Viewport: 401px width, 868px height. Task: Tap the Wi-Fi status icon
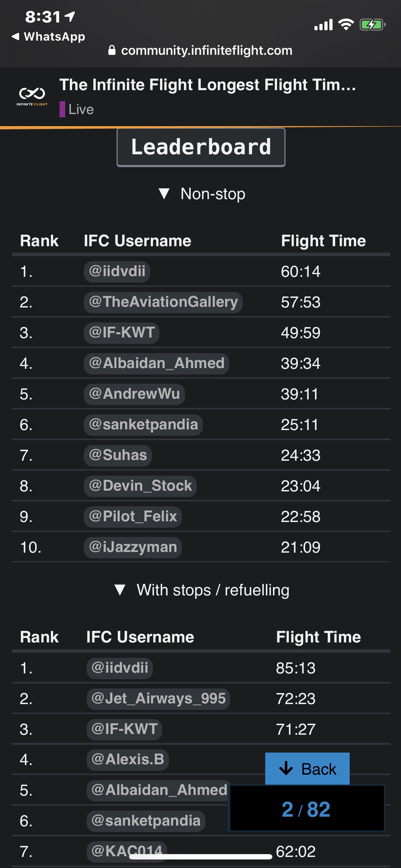click(345, 25)
